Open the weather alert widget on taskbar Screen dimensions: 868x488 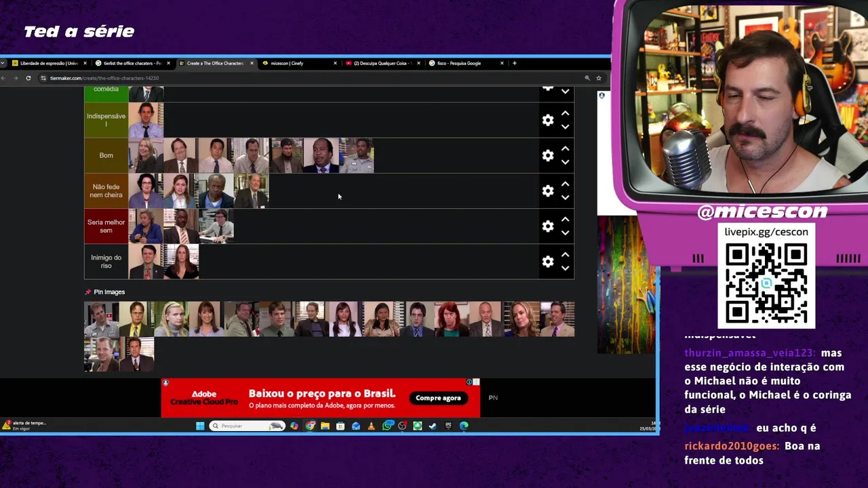tap(24, 426)
